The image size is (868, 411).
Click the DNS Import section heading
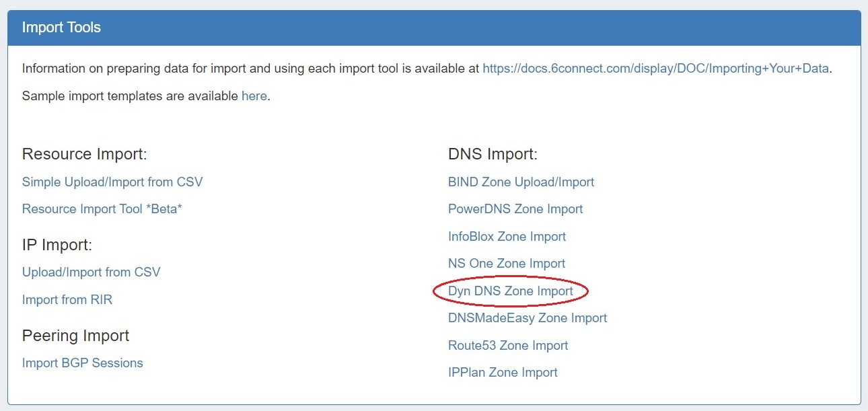coord(493,154)
